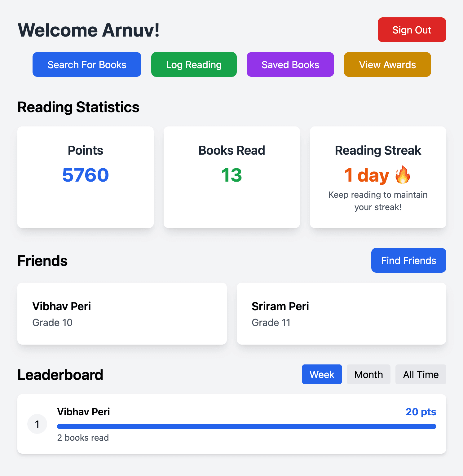This screenshot has width=463, height=476.
Task: Click the "Points" card title
Action: (x=86, y=150)
